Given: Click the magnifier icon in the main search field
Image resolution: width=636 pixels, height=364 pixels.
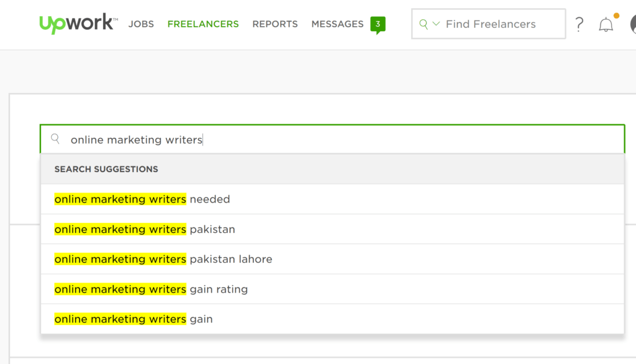Looking at the screenshot, I should (x=55, y=139).
